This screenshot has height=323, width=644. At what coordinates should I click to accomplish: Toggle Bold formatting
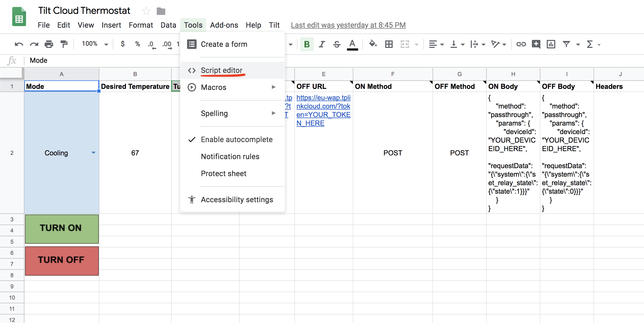pyautogui.click(x=307, y=44)
